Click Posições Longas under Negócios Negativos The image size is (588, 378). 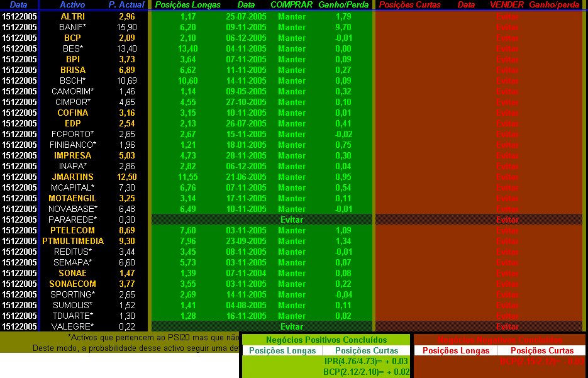tap(456, 350)
